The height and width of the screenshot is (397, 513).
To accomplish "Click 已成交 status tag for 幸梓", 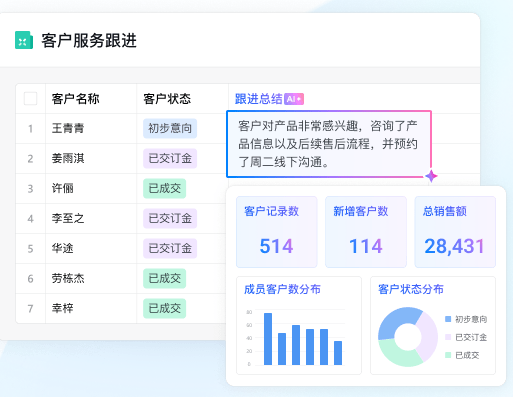I will (165, 308).
